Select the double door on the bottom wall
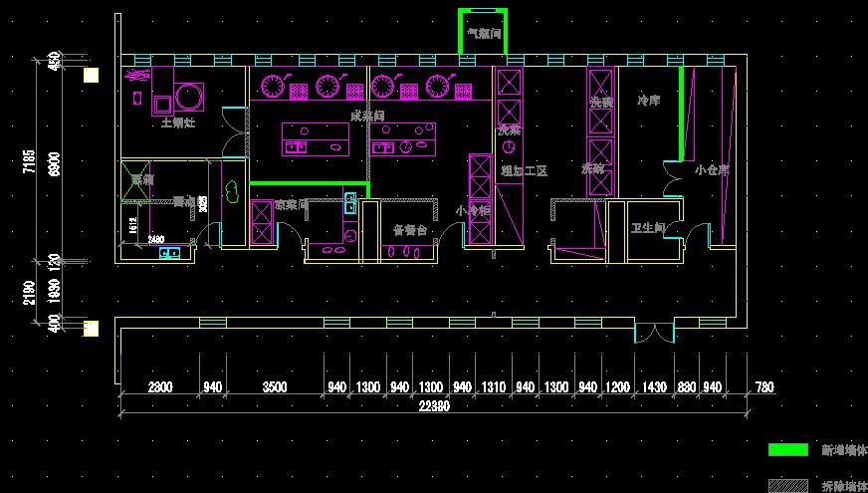The height and width of the screenshot is (493, 868). (654, 333)
